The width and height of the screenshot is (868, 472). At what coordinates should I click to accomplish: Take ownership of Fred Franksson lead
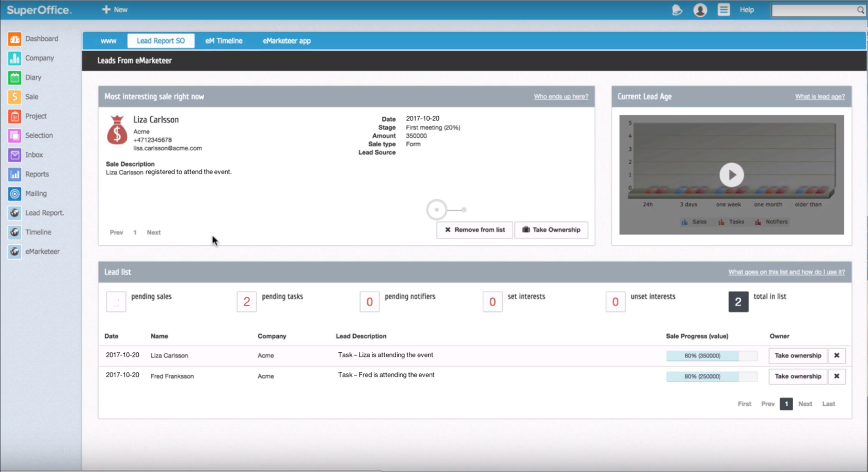click(798, 376)
